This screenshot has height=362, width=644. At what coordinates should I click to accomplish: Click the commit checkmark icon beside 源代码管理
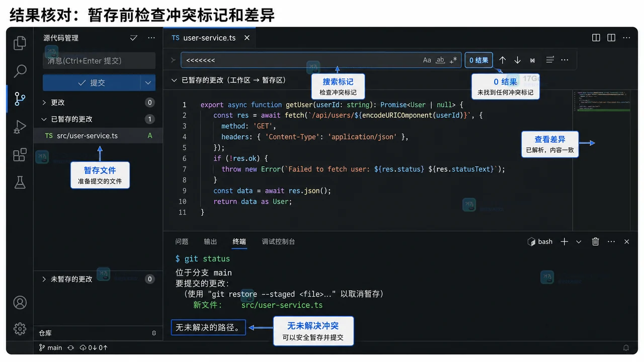point(133,38)
